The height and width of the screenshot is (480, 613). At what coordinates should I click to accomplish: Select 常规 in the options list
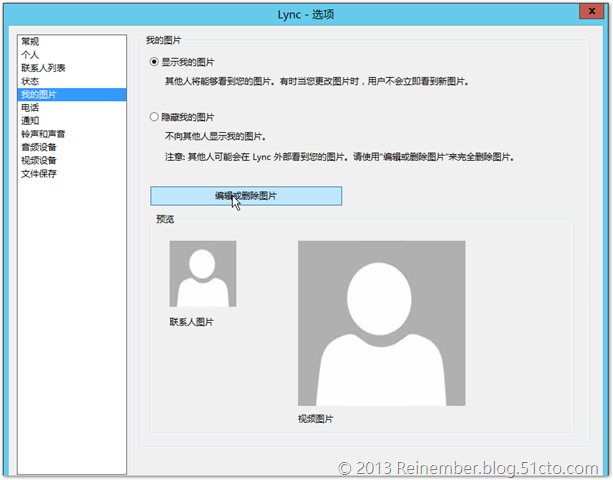coord(30,41)
